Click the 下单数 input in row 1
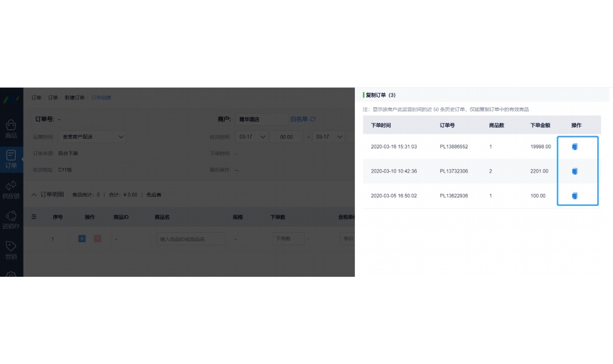The image size is (613, 364). 288,239
